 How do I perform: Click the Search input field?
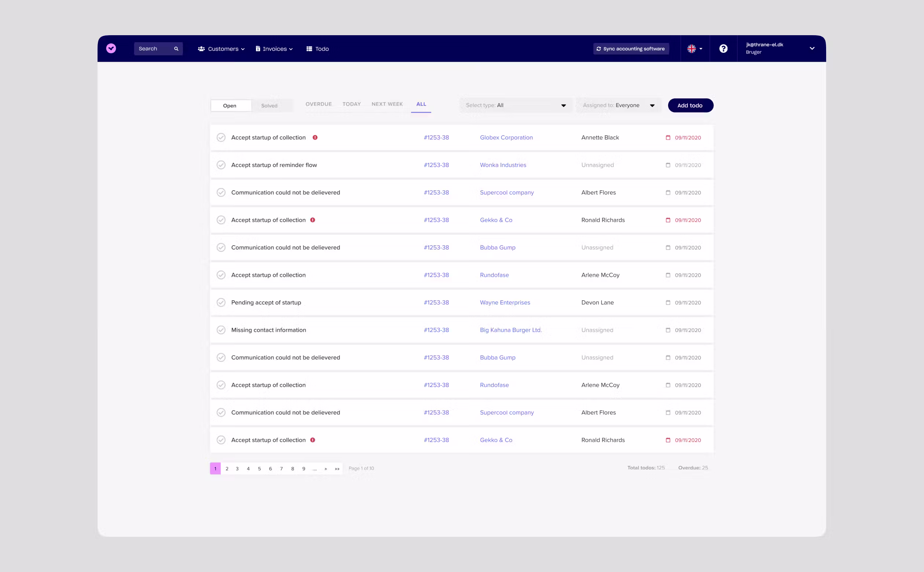158,49
